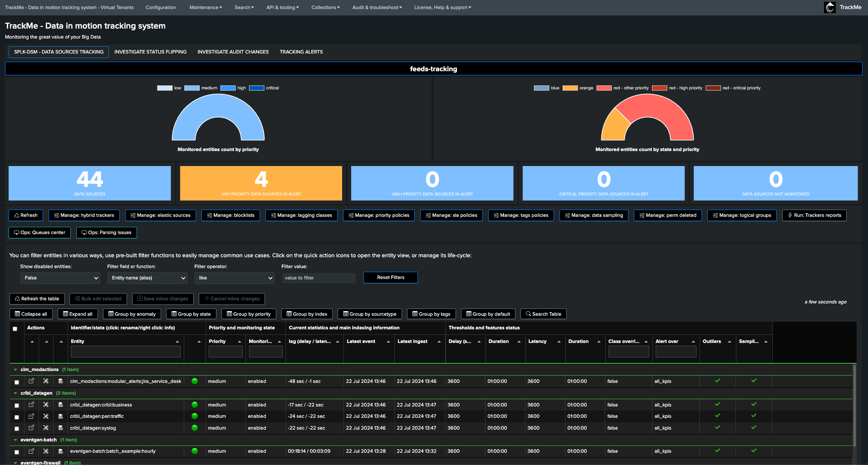Click the 44 Data Sources tile

tap(90, 183)
